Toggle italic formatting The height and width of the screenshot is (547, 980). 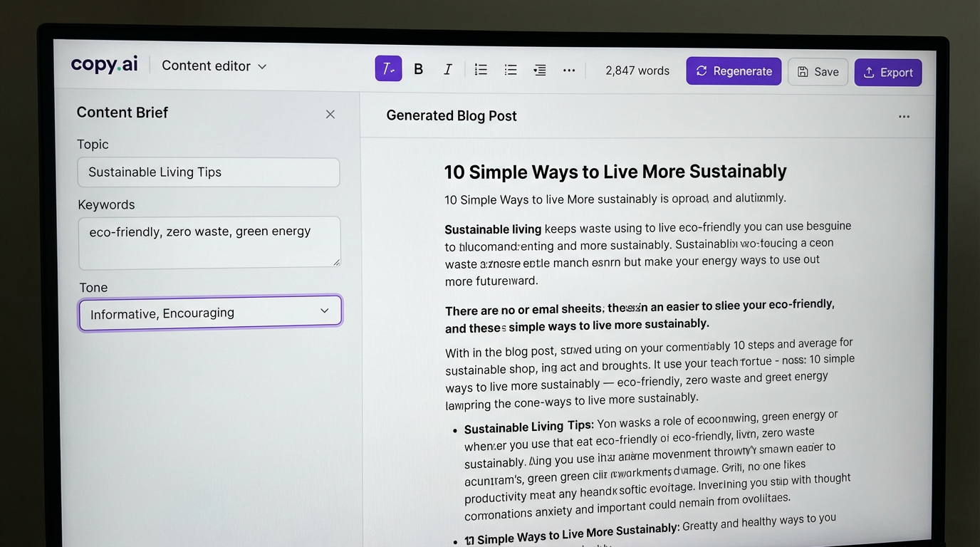[x=448, y=69]
